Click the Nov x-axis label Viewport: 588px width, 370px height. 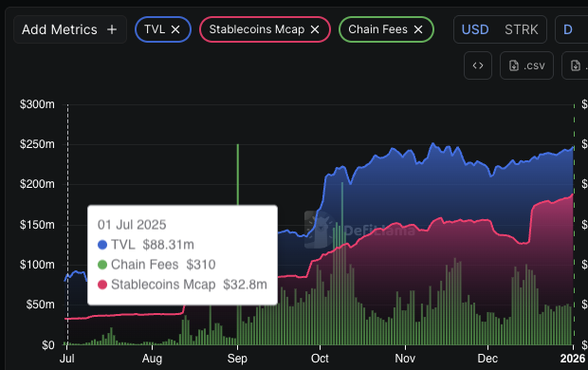(405, 359)
